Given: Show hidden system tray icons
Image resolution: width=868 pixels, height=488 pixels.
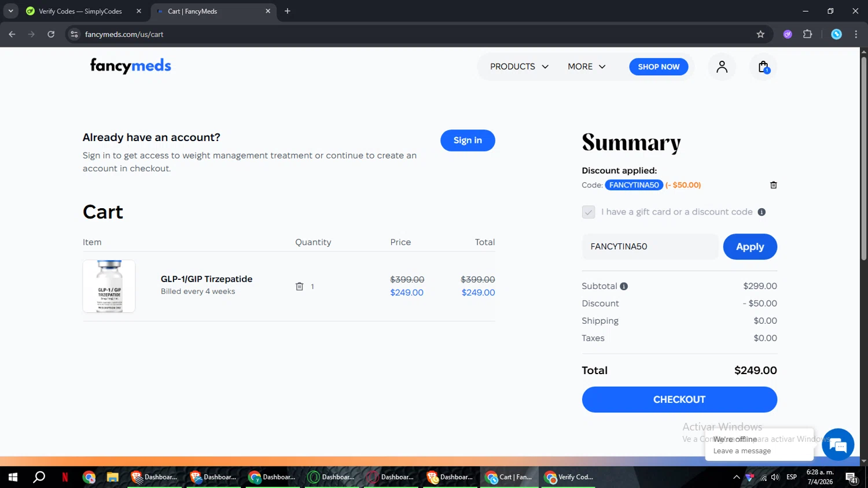Looking at the screenshot, I should click(737, 477).
